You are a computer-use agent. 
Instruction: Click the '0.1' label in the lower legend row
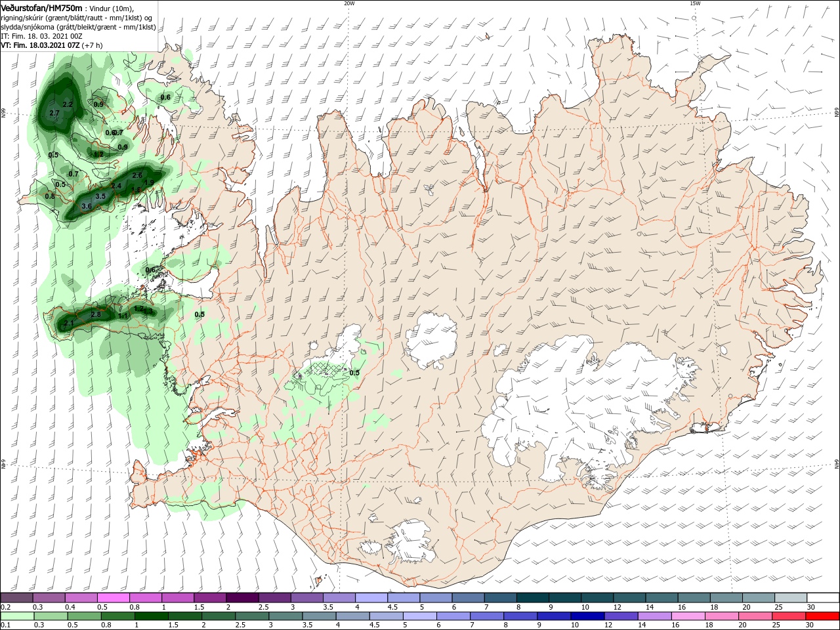pos(5,625)
